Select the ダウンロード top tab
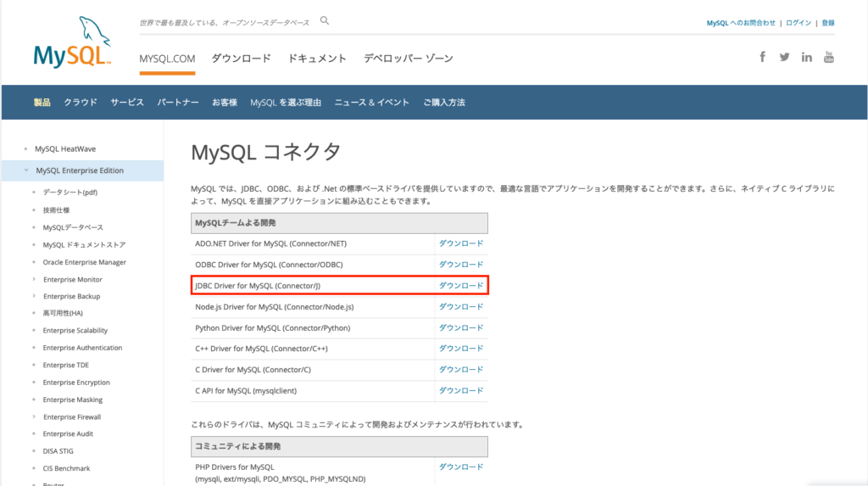868x486 pixels. (242, 59)
